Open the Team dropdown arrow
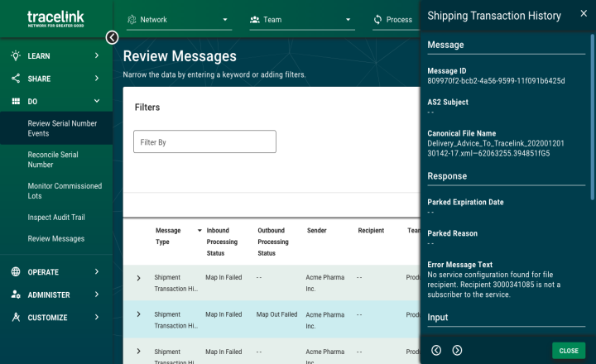596x364 pixels. coord(348,20)
